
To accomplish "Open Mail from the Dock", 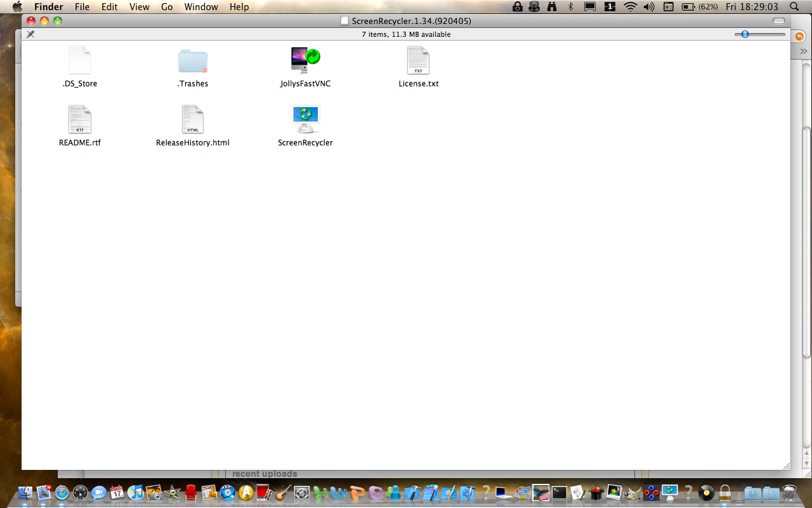I will click(x=44, y=492).
